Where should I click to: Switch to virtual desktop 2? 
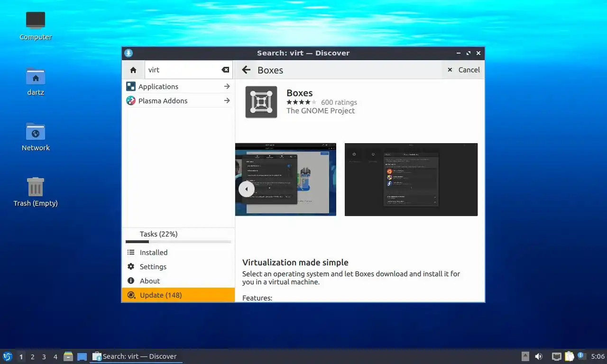click(x=32, y=356)
